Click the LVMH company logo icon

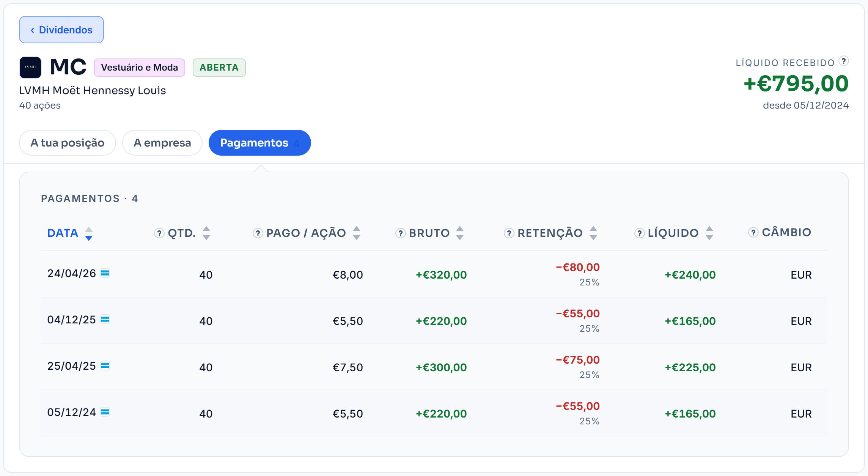click(x=30, y=67)
